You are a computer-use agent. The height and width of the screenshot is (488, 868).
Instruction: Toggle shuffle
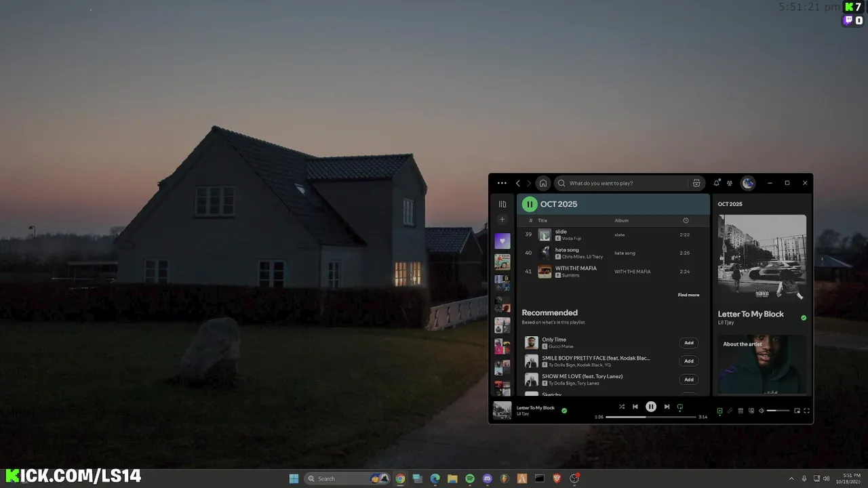[x=622, y=407]
